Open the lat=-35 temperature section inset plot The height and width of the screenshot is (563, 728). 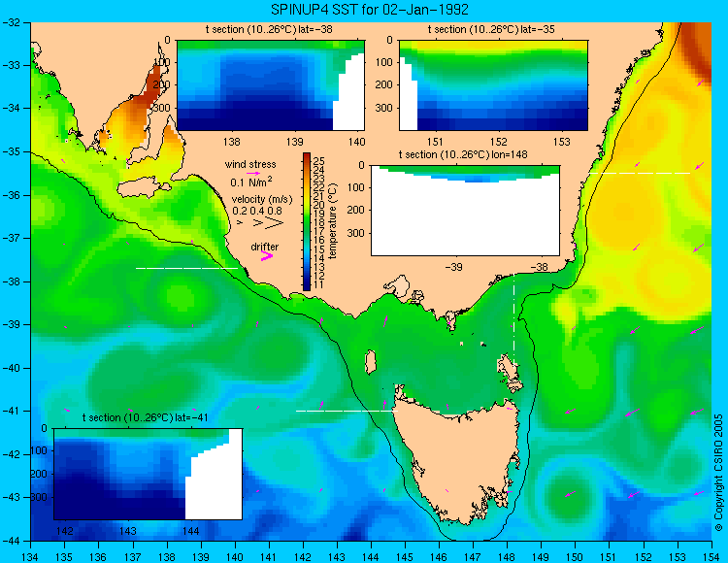(x=493, y=85)
